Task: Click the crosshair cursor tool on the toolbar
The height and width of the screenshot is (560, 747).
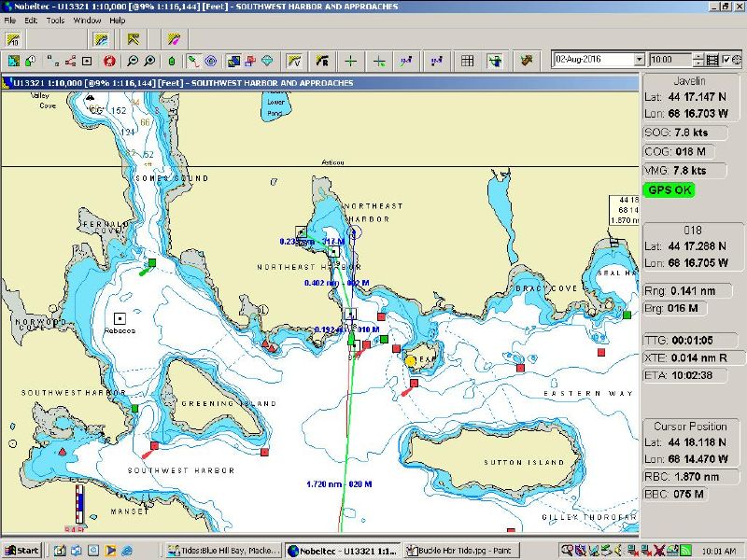Action: tap(348, 62)
